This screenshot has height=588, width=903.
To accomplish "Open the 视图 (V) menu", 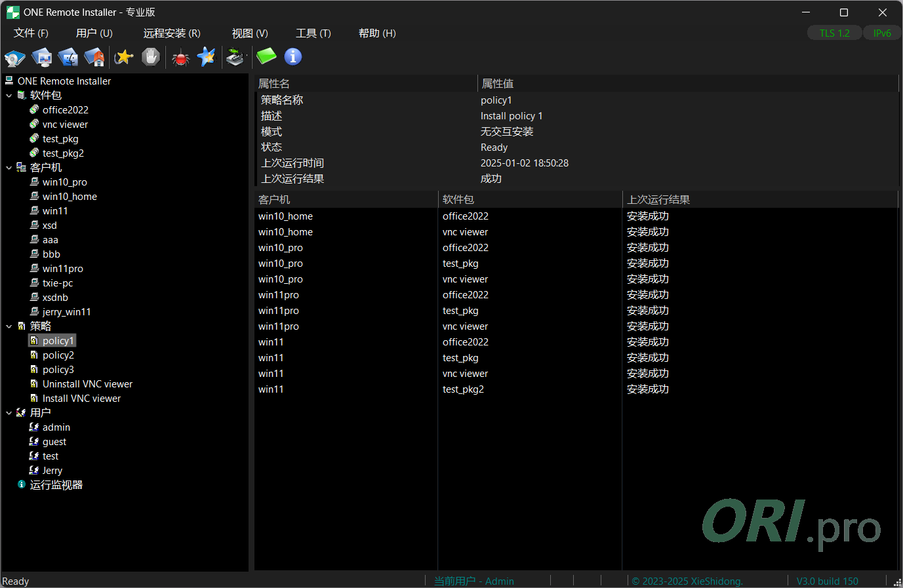I will click(x=250, y=33).
